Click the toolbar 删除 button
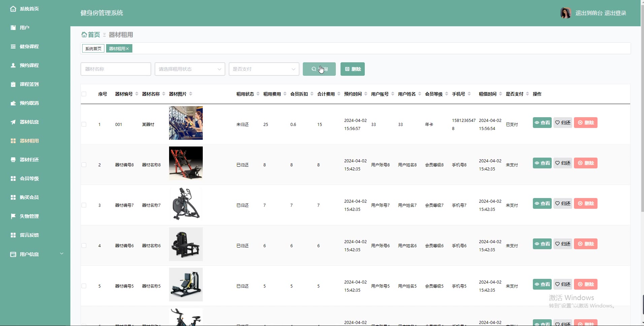The width and height of the screenshot is (644, 326). 353,69
